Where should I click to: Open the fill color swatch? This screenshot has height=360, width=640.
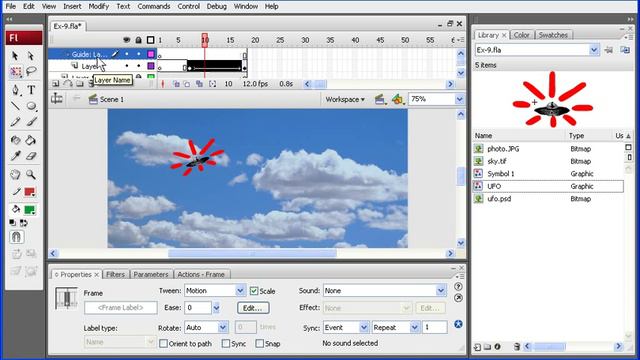tap(29, 210)
